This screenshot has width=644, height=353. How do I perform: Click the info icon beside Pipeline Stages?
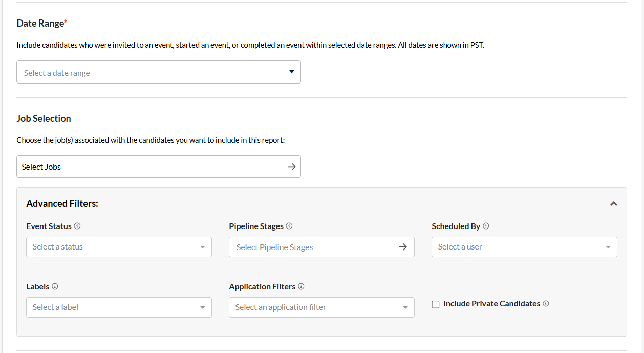point(289,226)
